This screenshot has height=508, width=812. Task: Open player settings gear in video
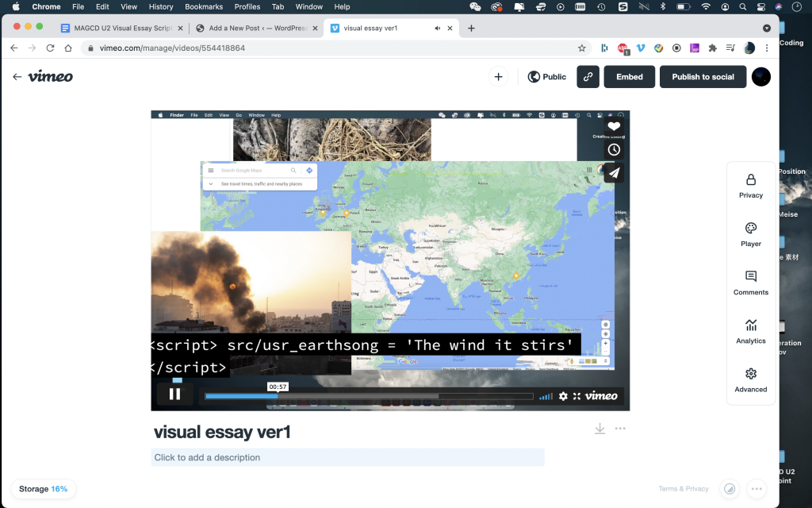pyautogui.click(x=563, y=396)
